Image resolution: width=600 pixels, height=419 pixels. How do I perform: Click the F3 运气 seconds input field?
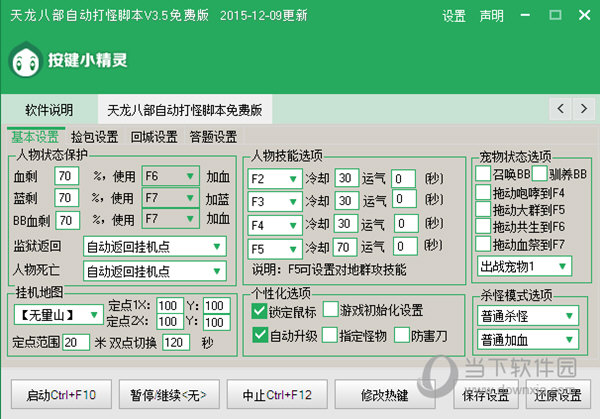[x=404, y=199]
